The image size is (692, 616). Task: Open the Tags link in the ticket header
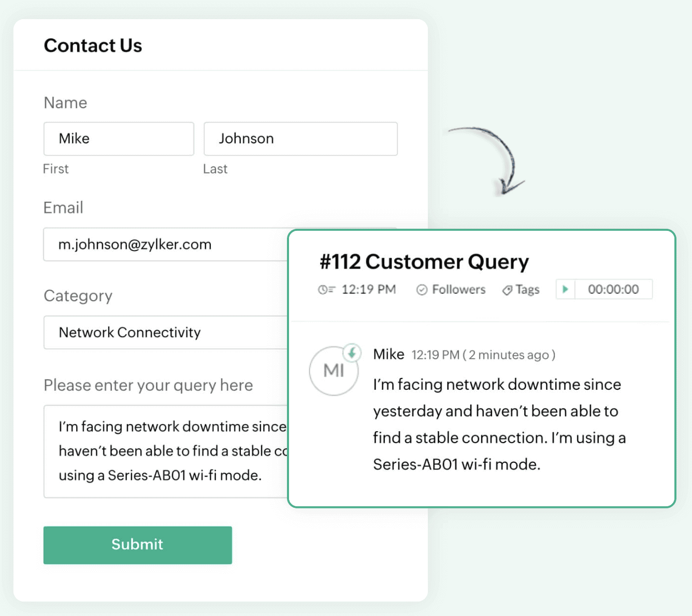coord(527,290)
